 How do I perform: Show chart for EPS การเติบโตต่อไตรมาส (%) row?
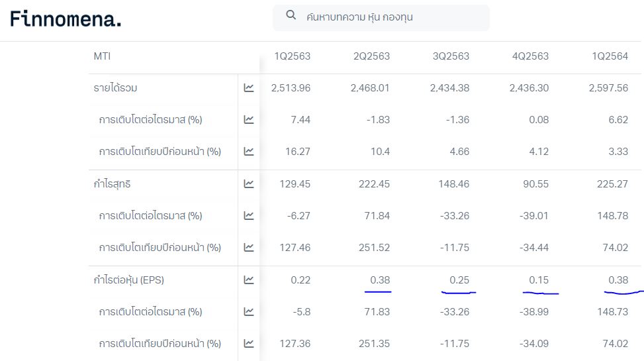coord(249,311)
